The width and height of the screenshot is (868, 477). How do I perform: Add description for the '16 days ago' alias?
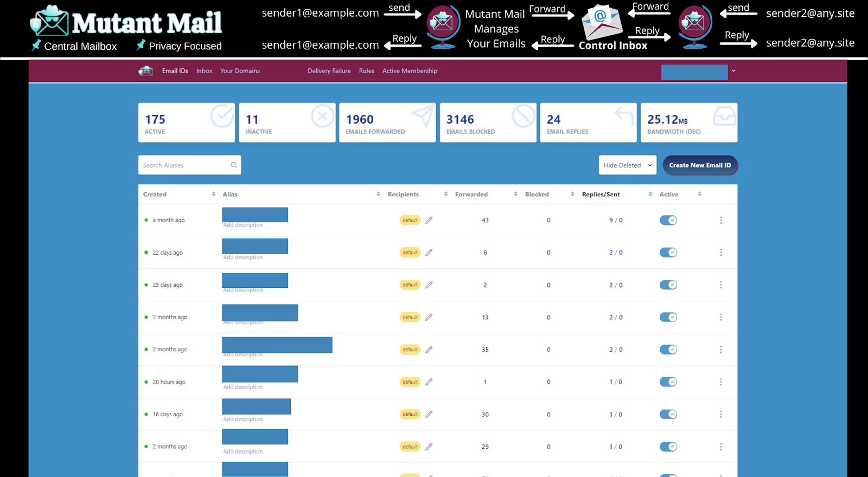pos(243,419)
